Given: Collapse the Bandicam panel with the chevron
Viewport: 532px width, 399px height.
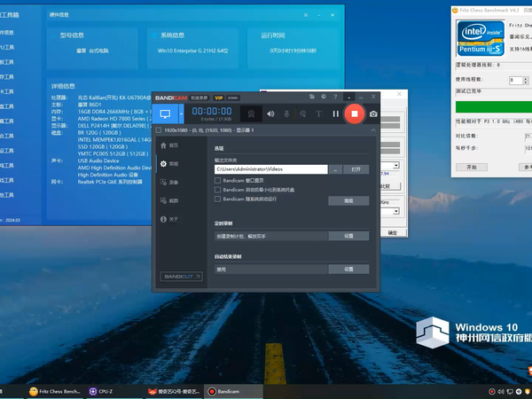Looking at the screenshot, I should (x=373, y=130).
